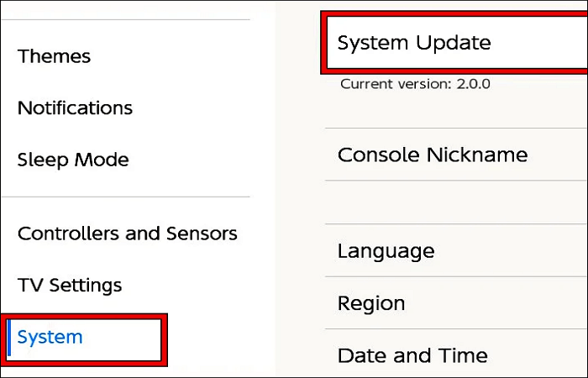Choose the System sidebar entry
The height and width of the screenshot is (378, 588).
pyautogui.click(x=50, y=337)
